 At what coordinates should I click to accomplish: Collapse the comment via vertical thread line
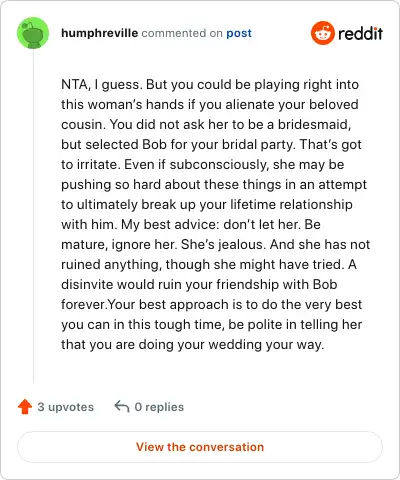pos(33,217)
